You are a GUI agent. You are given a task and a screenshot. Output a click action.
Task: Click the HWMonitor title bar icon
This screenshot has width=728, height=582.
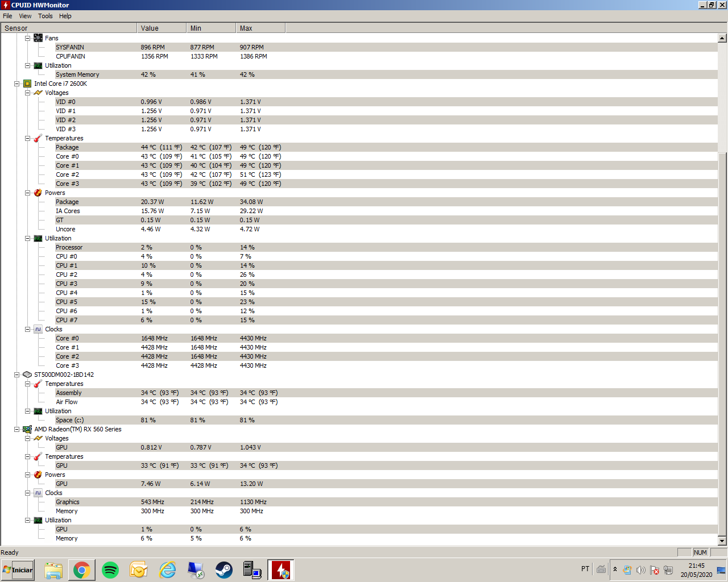tap(6, 5)
